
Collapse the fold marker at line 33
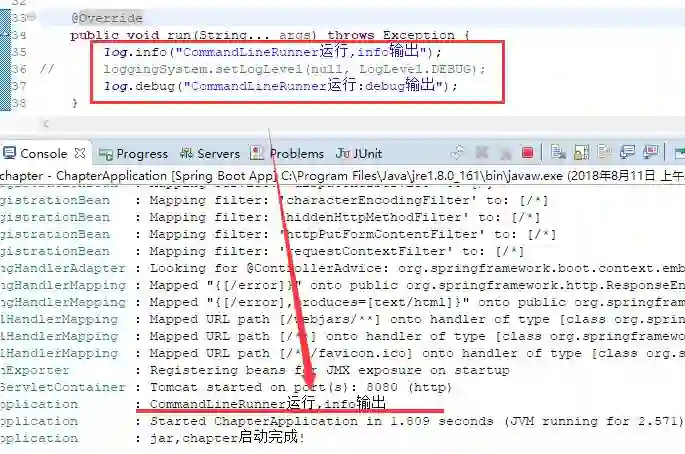32,17
